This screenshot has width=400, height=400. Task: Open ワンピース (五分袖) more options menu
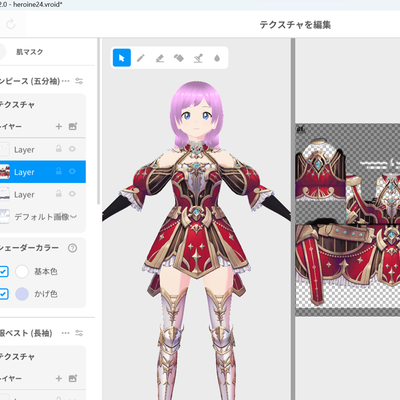(66, 81)
